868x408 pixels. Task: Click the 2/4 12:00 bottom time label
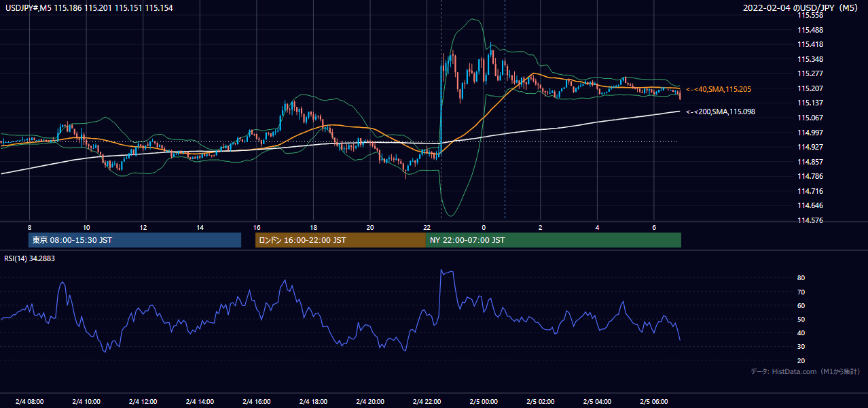tap(143, 401)
